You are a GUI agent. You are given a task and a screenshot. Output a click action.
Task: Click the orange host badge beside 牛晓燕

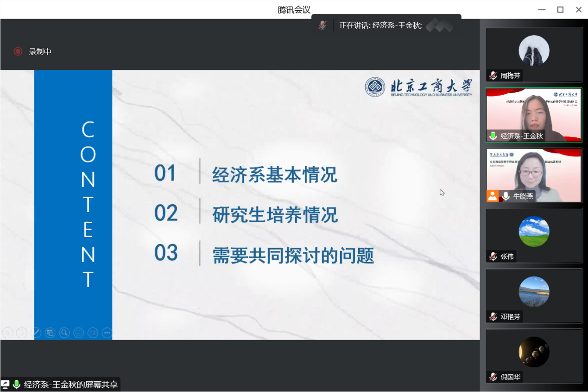tap(492, 196)
